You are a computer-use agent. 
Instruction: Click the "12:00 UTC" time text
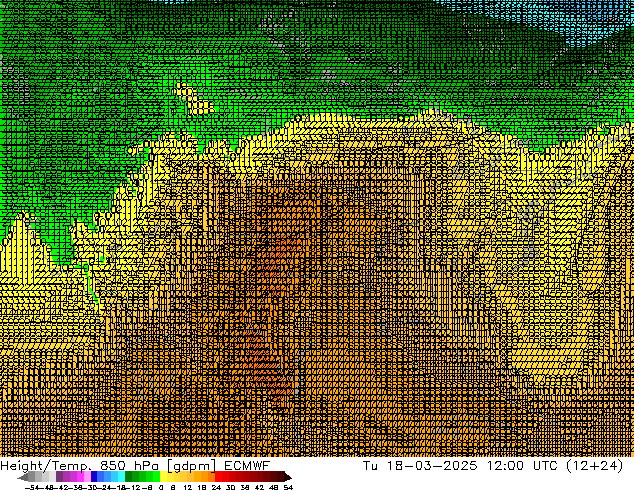point(522,466)
